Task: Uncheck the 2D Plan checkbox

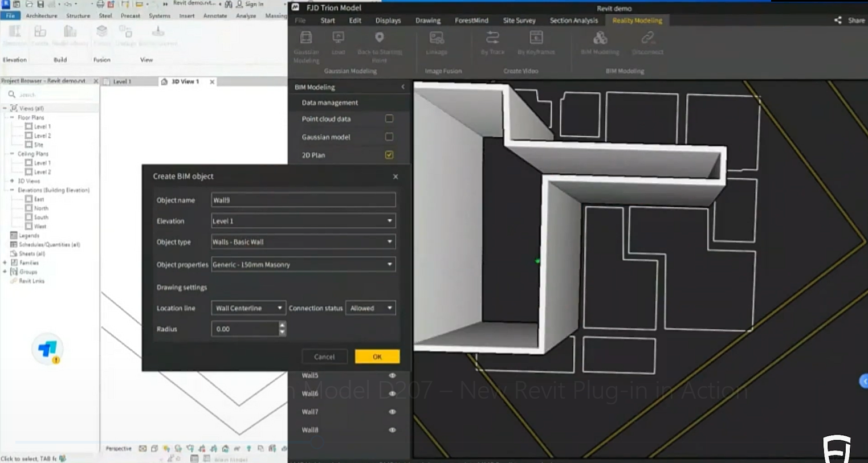Action: 389,155
